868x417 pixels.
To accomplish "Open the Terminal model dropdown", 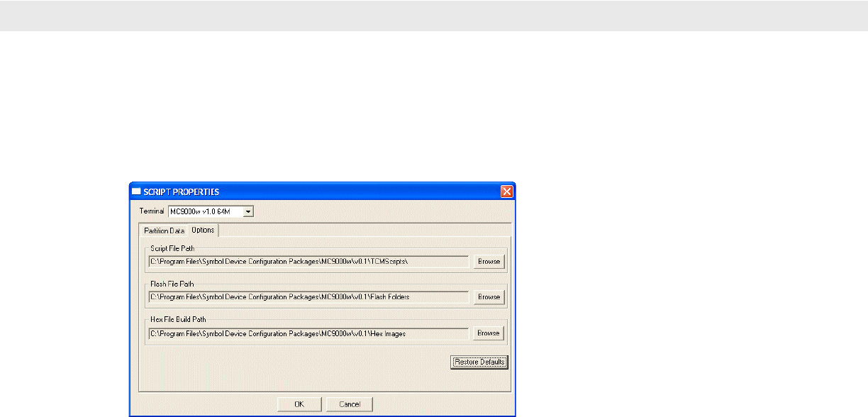I will [248, 211].
